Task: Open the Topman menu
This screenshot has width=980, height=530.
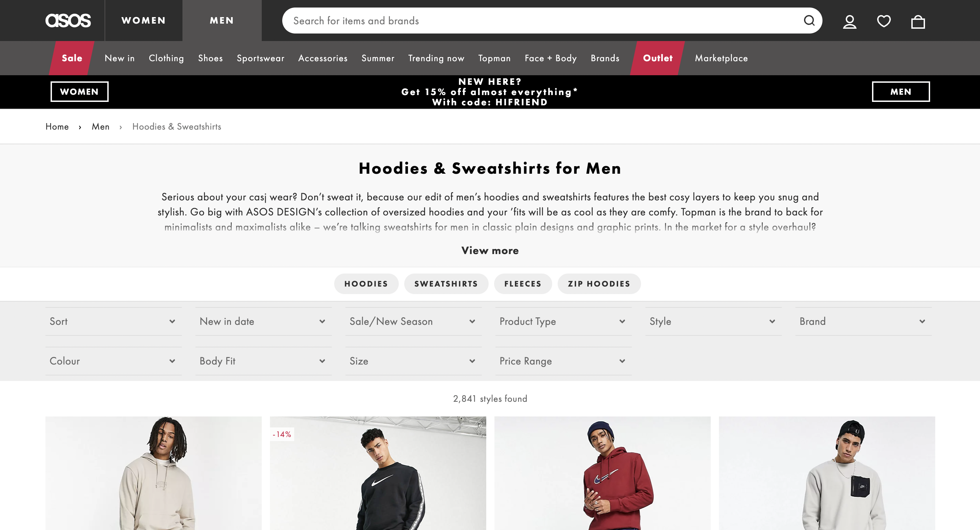Action: (x=494, y=58)
